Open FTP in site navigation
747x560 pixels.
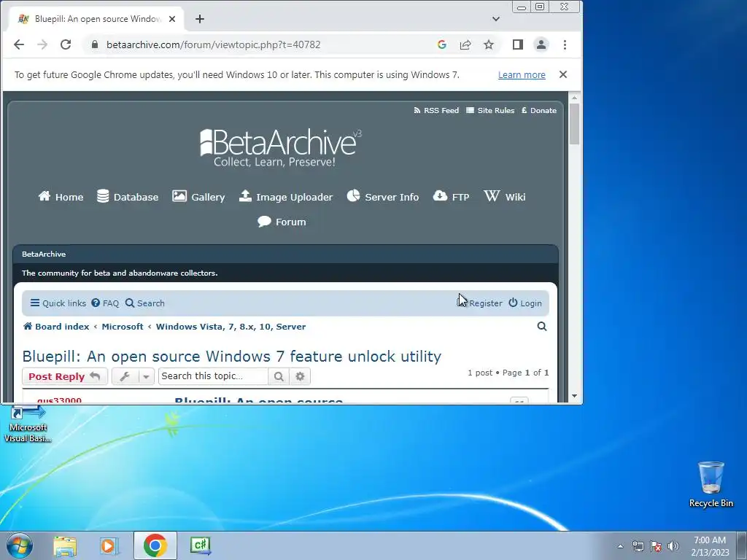[x=451, y=197]
